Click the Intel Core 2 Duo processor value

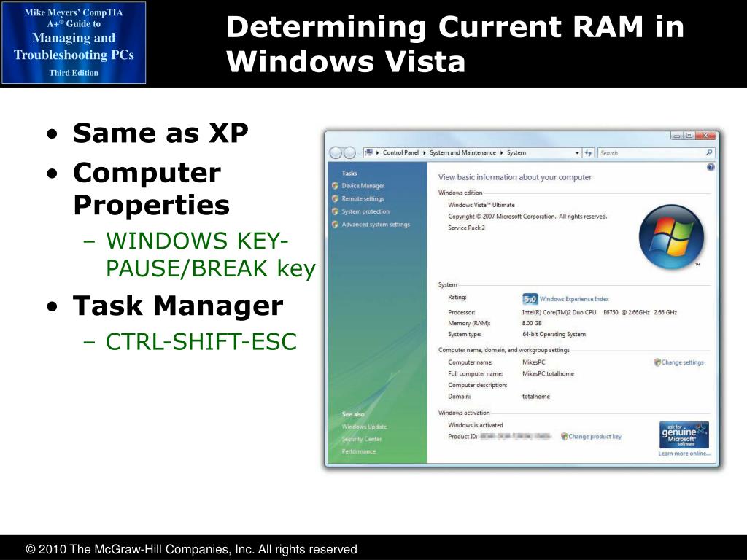tap(600, 312)
